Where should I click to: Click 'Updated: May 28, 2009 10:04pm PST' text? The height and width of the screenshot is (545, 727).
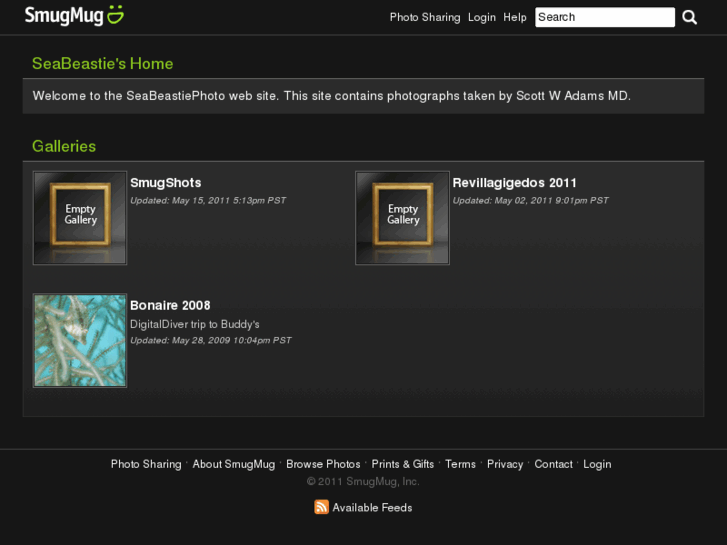pos(210,340)
